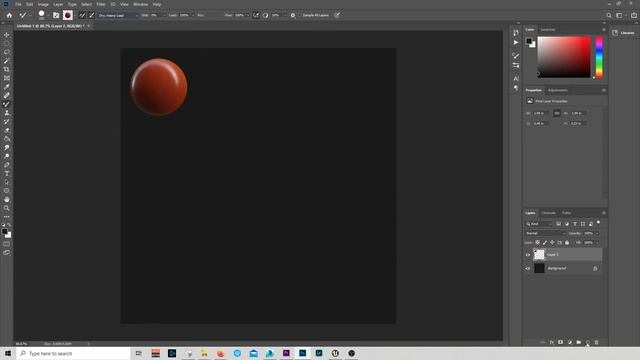Click the Windows taskbar search field
The width and height of the screenshot is (640, 360).
74,353
